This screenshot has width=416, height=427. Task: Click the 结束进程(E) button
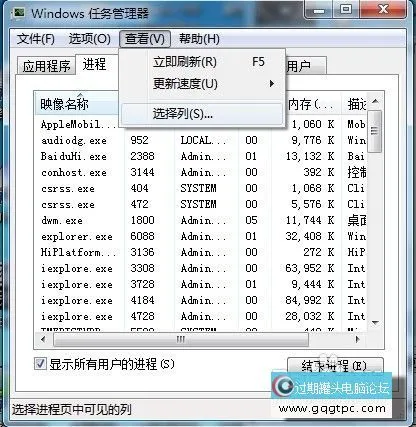coord(335,366)
